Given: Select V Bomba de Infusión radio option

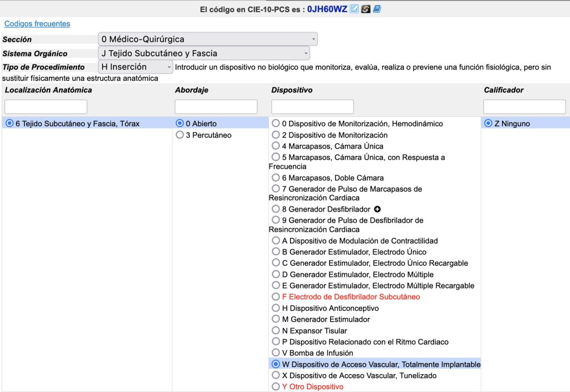Looking at the screenshot, I should tap(276, 352).
